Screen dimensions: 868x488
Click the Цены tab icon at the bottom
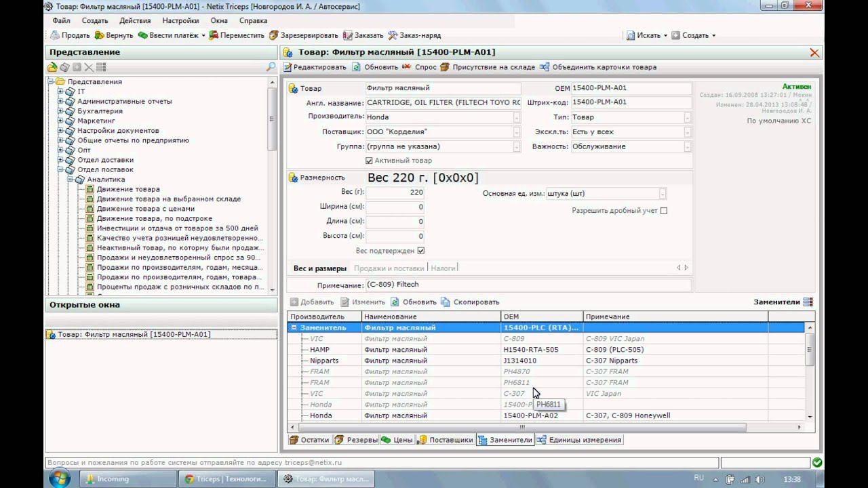point(386,440)
